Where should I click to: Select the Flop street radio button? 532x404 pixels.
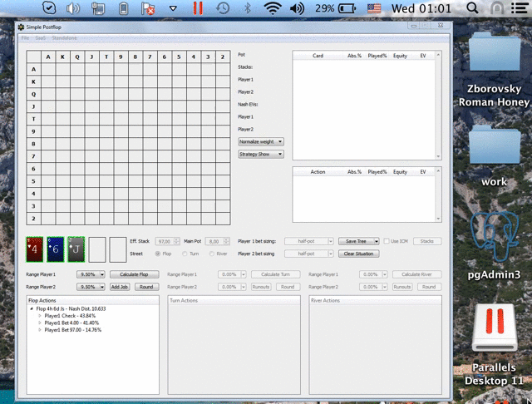[x=159, y=253]
